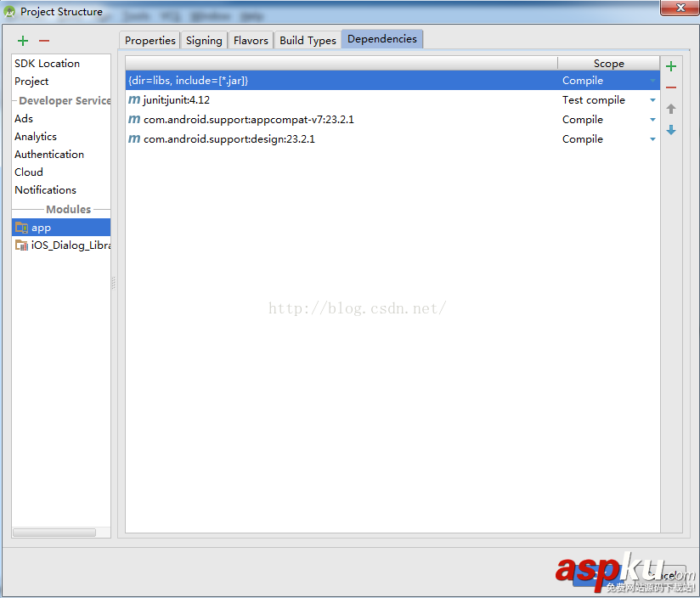Switch to the Properties tab
Viewport: 700px width, 598px height.
pyautogui.click(x=150, y=40)
